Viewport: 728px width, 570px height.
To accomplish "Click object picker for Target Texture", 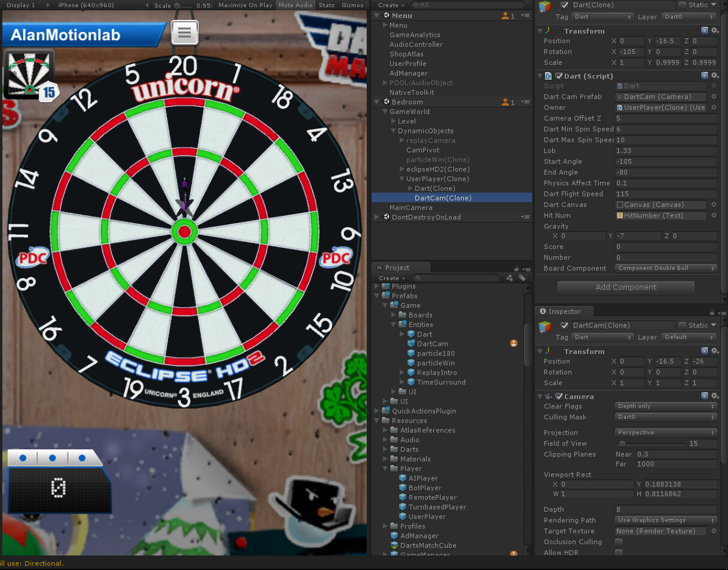I will 714,531.
